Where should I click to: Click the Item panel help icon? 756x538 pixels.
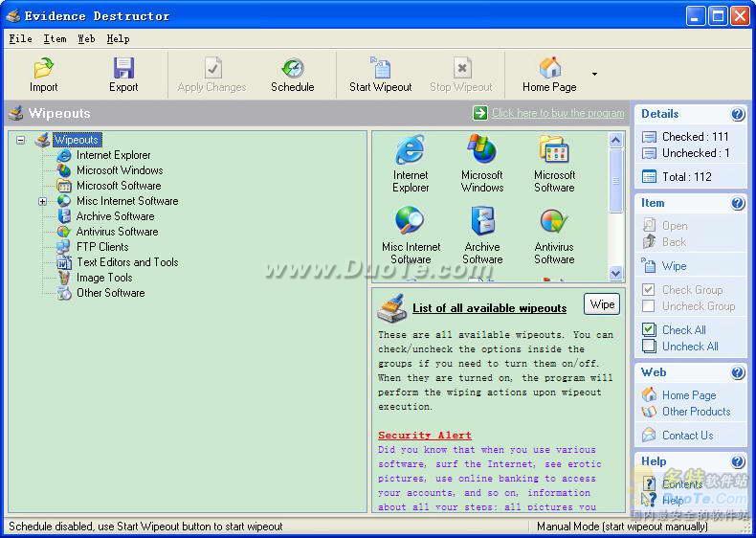coord(738,203)
